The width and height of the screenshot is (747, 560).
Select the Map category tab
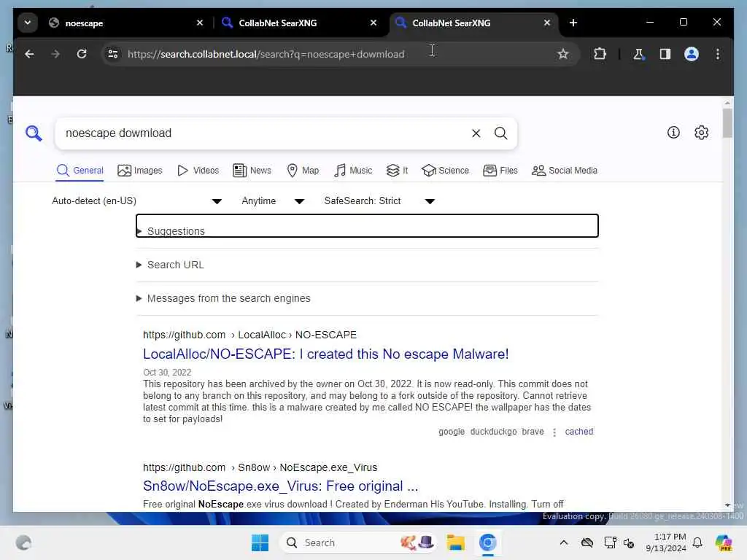[x=303, y=171]
